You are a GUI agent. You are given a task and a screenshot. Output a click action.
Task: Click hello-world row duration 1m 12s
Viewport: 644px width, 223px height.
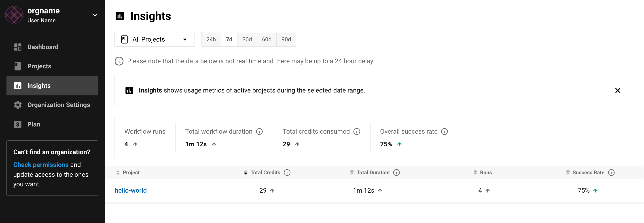pyautogui.click(x=363, y=191)
